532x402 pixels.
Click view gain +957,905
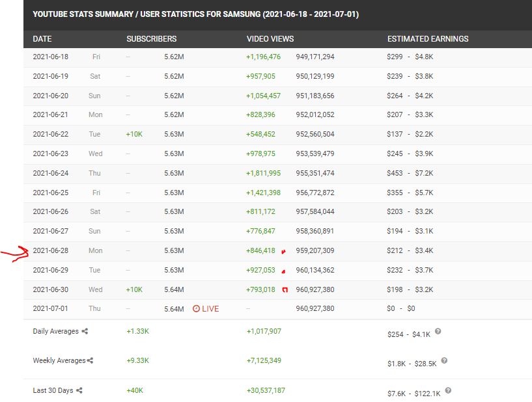coord(260,76)
